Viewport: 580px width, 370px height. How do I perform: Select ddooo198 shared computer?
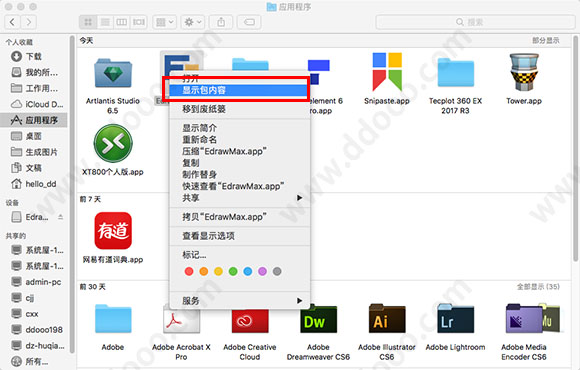[33, 330]
